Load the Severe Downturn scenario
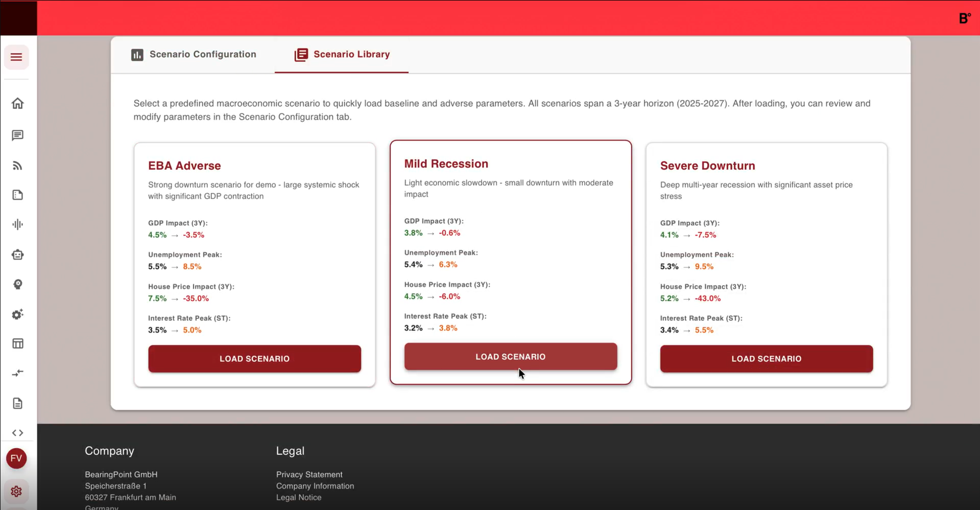This screenshot has height=510, width=980. (x=766, y=359)
